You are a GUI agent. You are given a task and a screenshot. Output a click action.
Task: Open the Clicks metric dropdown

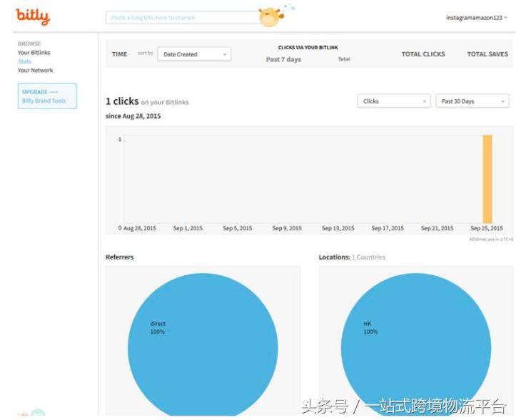(x=394, y=101)
